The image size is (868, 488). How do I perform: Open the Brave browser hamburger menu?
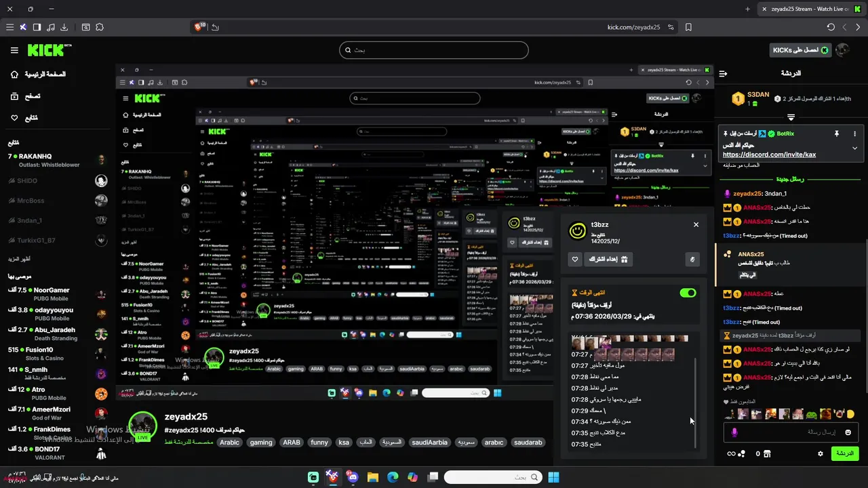pyautogui.click(x=9, y=27)
